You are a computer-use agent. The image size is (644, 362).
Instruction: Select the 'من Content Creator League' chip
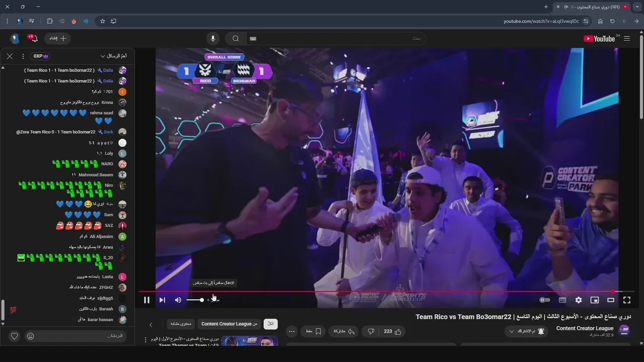(x=229, y=324)
